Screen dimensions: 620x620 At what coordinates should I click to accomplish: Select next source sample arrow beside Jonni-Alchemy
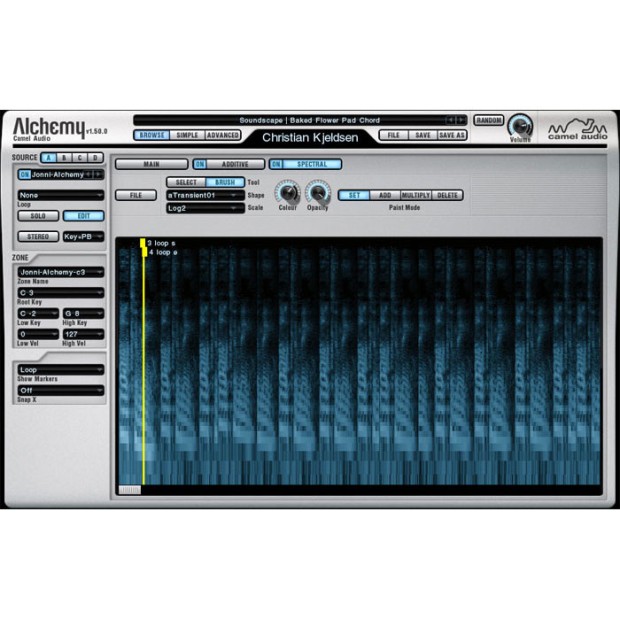pos(98,174)
